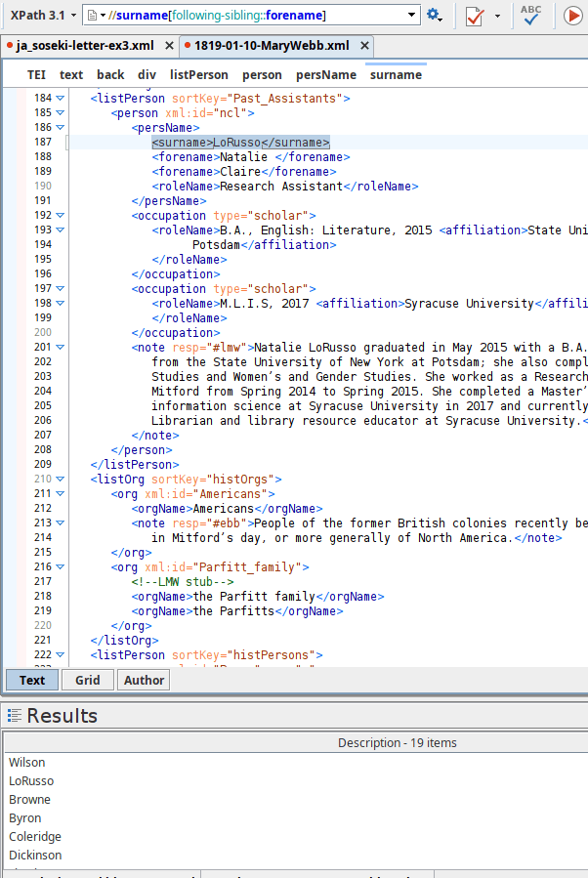Collapse the note fold at line 201
This screenshot has height=878, width=588.
[60, 347]
